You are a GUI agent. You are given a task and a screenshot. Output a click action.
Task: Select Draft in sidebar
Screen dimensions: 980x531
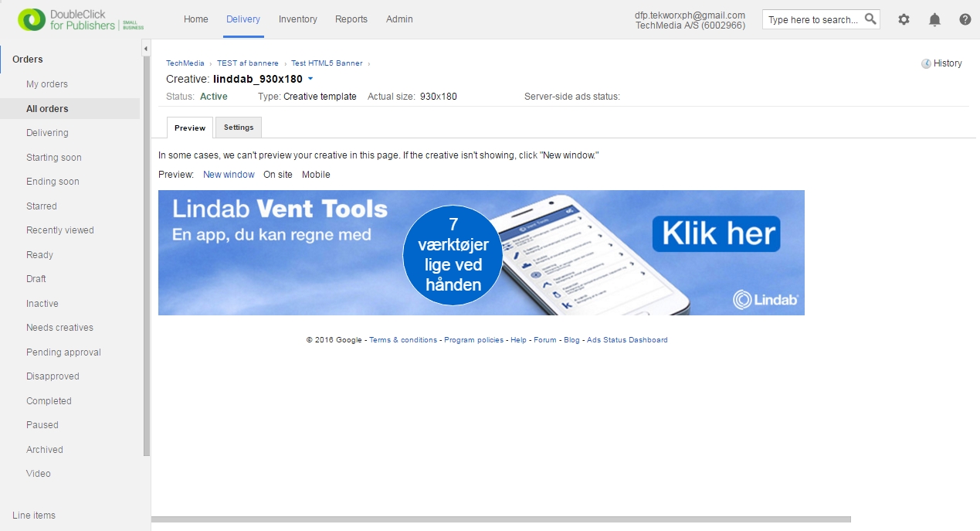coord(36,279)
